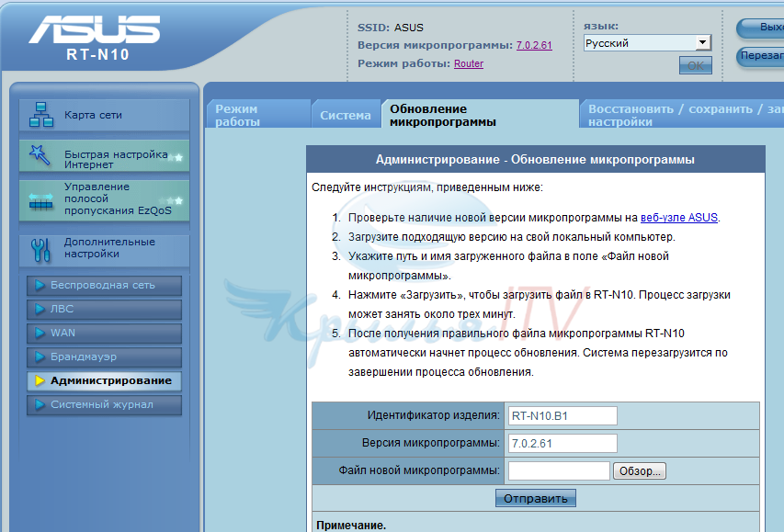Click the network map icon
The image size is (784, 532).
click(x=41, y=115)
